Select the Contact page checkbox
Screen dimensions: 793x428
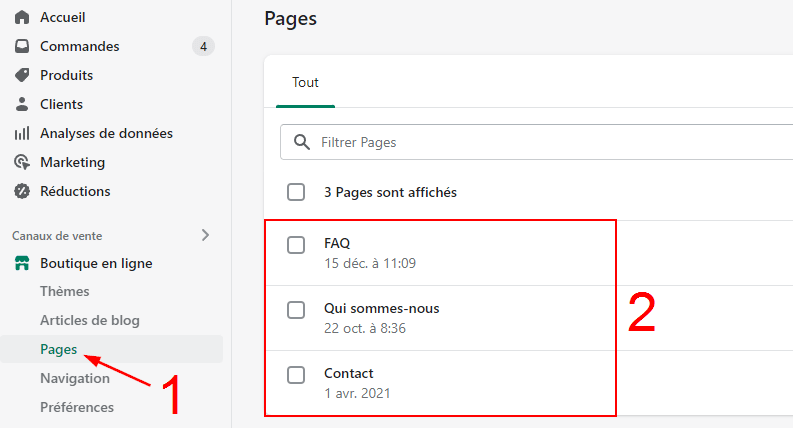296,375
